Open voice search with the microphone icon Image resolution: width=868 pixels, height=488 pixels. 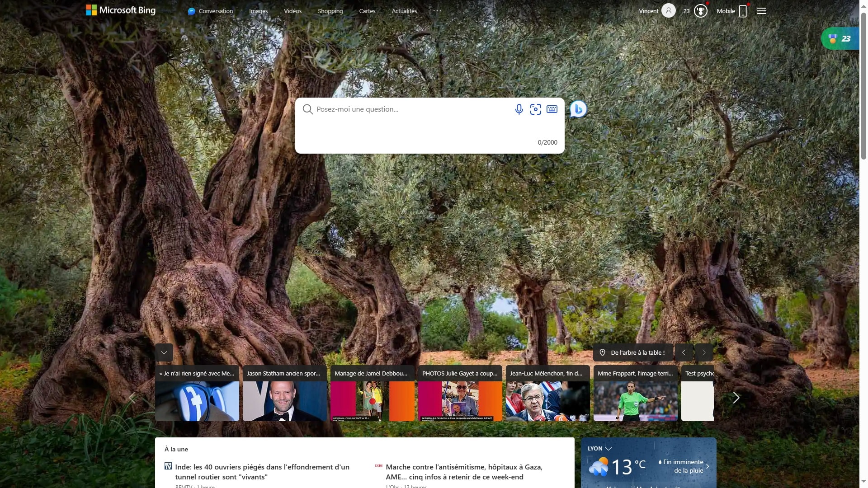[519, 109]
